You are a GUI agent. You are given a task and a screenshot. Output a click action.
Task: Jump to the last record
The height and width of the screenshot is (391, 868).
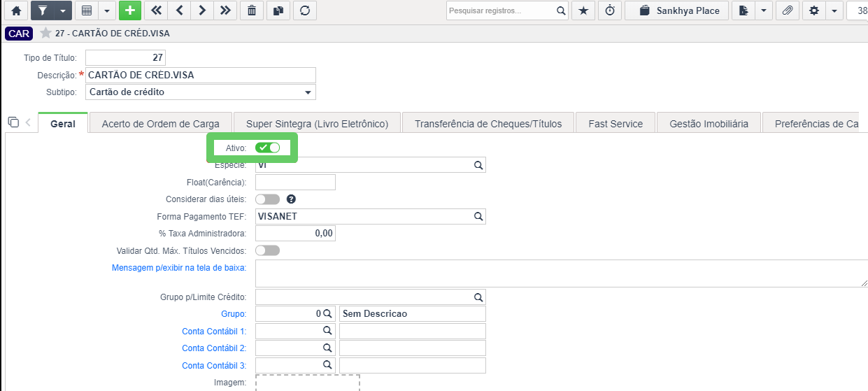[225, 10]
